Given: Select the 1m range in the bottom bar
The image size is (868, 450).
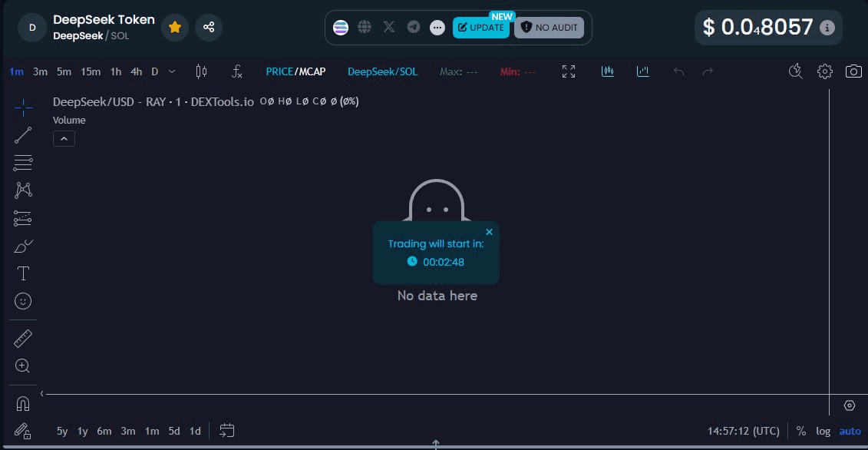Looking at the screenshot, I should click(x=152, y=431).
